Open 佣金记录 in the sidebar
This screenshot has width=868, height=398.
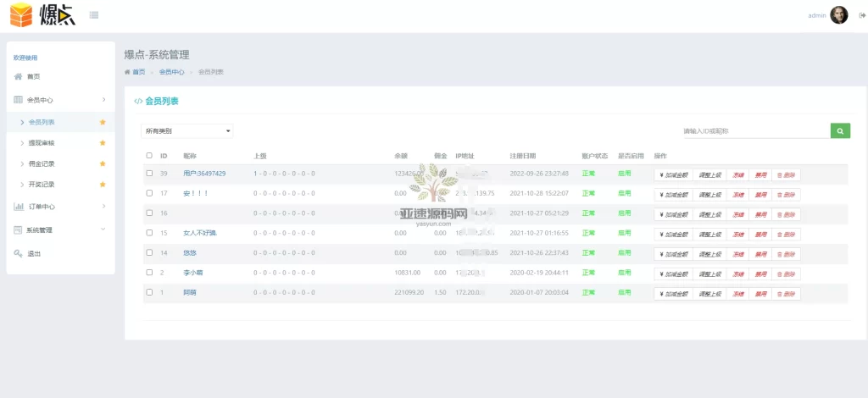coord(60,163)
